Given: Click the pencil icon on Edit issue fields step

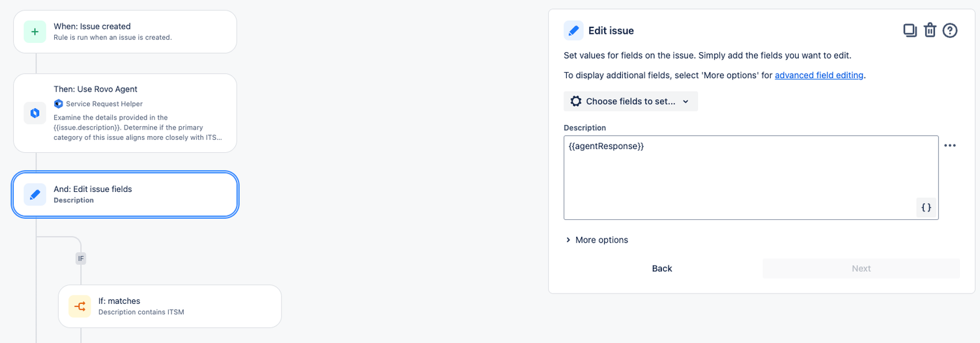Looking at the screenshot, I should click(x=35, y=194).
